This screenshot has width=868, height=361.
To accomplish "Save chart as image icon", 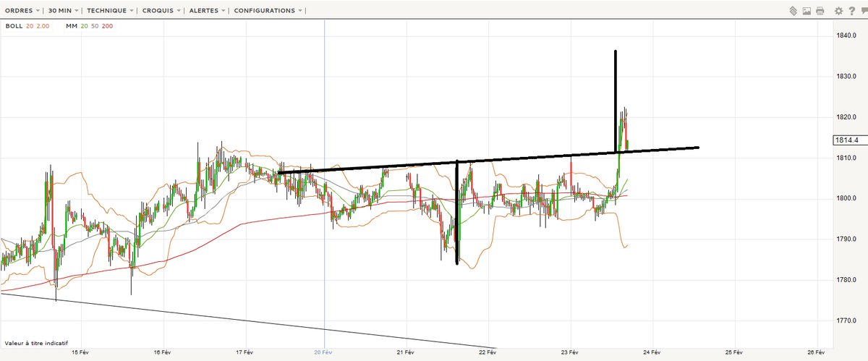I will click(x=807, y=11).
